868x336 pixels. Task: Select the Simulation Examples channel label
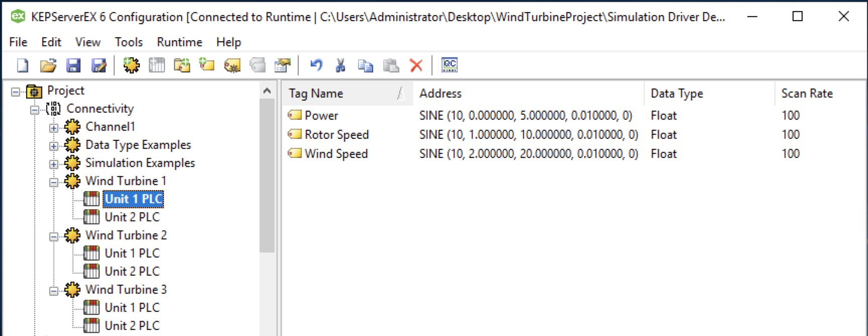140,163
